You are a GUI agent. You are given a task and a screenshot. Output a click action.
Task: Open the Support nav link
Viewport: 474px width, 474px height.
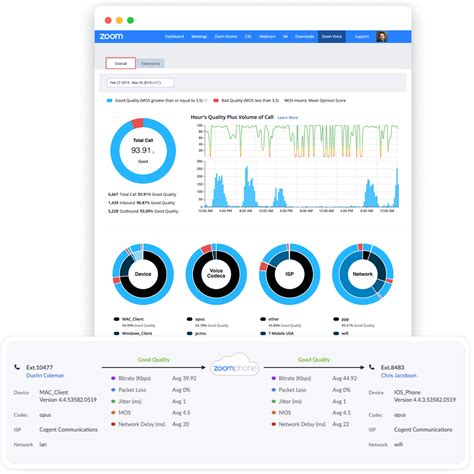click(x=362, y=36)
